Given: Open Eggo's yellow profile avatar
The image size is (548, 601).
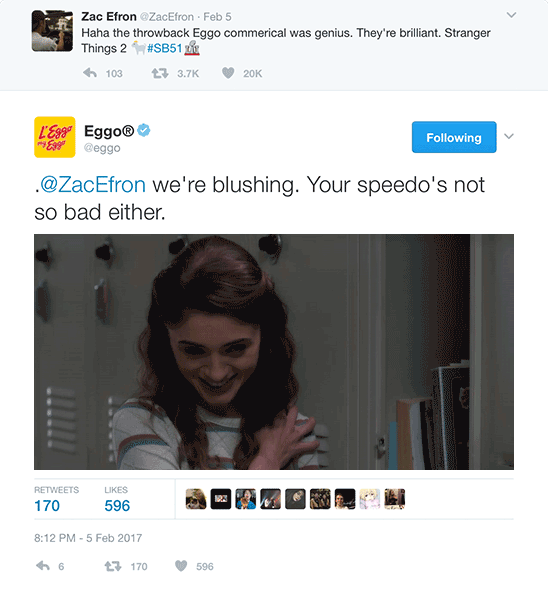Looking at the screenshot, I should (x=55, y=137).
